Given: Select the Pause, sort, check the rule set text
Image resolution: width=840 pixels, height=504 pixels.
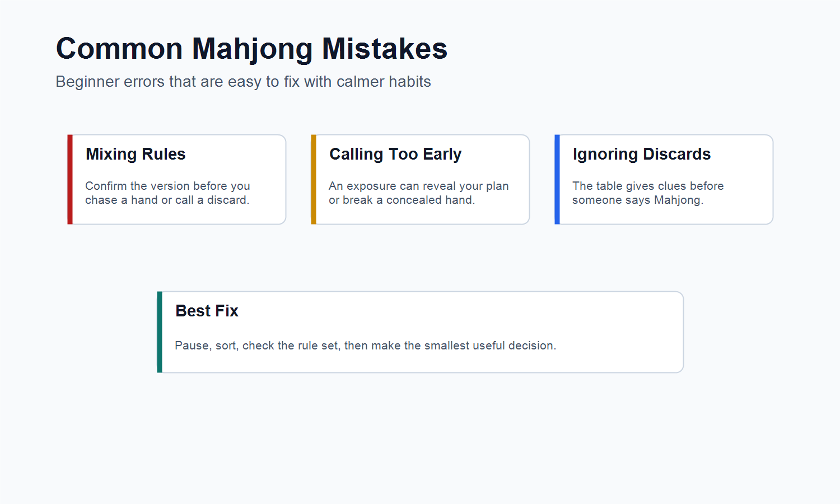Looking at the screenshot, I should coord(365,346).
